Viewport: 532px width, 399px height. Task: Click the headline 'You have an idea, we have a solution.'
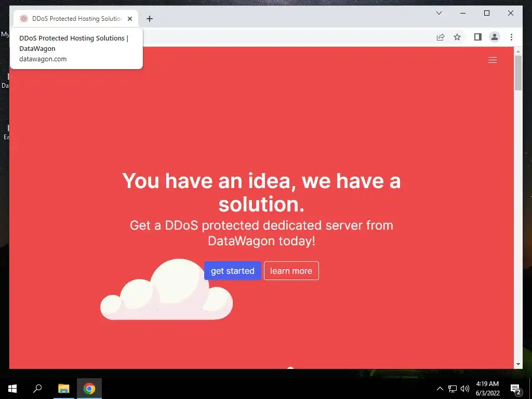tap(261, 192)
